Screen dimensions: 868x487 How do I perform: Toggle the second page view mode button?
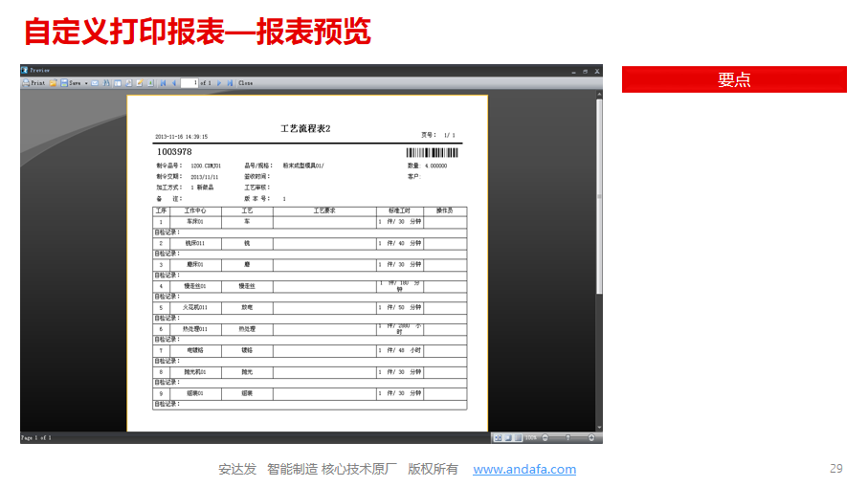(508, 437)
